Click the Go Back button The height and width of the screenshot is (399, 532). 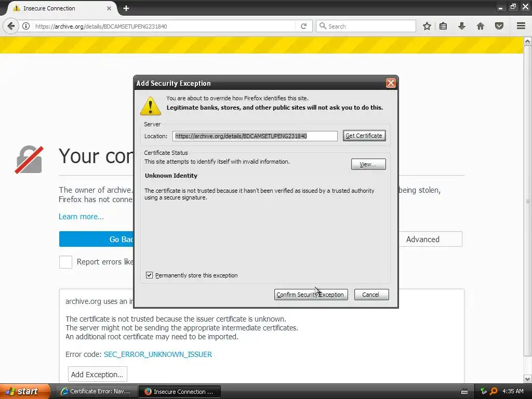click(x=96, y=239)
